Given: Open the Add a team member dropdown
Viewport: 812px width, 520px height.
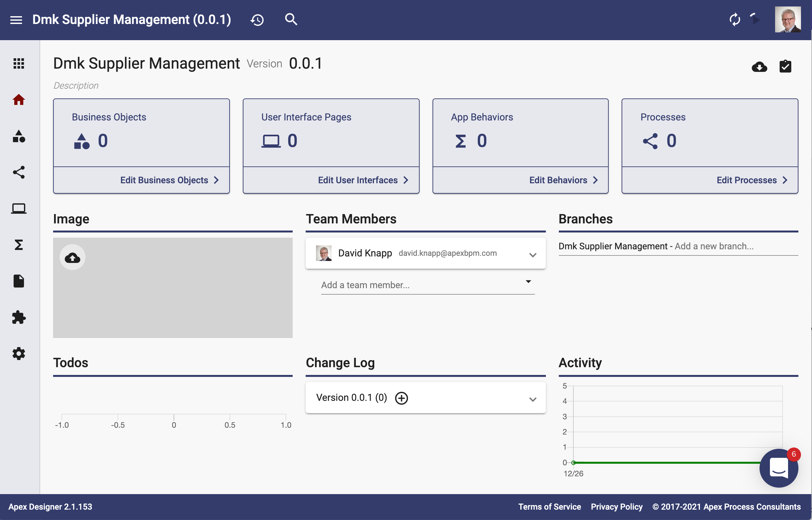Looking at the screenshot, I should tap(428, 285).
